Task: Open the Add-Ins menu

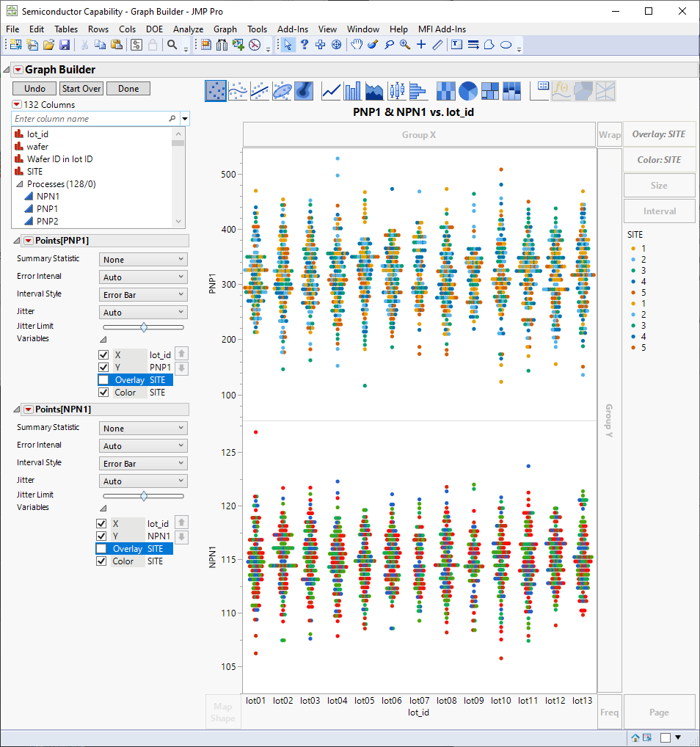Action: 293,29
